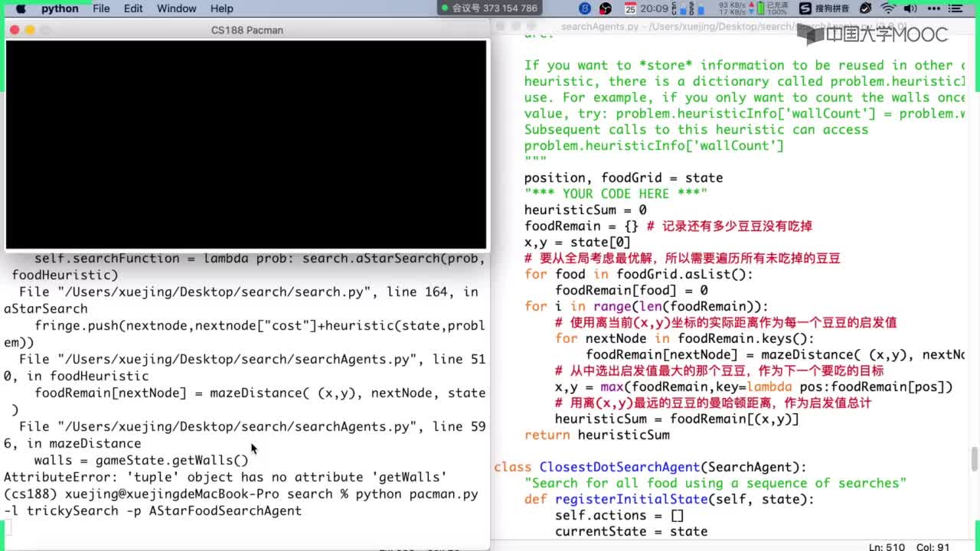Image resolution: width=980 pixels, height=551 pixels.
Task: Click 'class ClosestDotSearchAgent(SearchAgent):' line
Action: (x=650, y=467)
